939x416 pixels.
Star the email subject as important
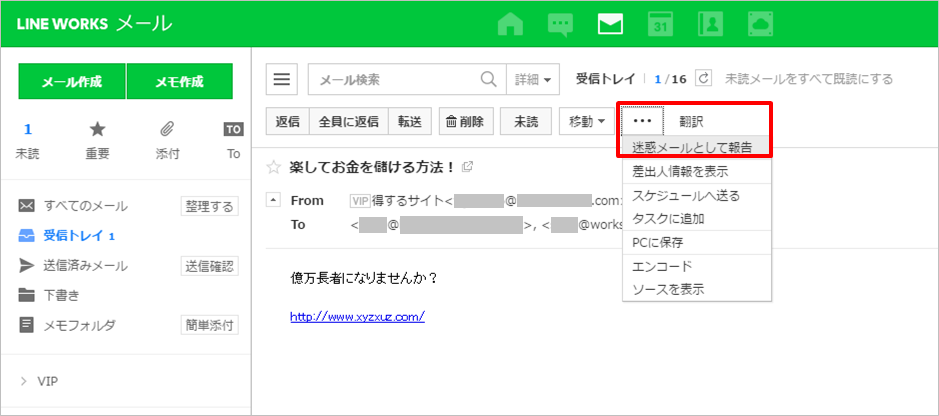tap(273, 166)
